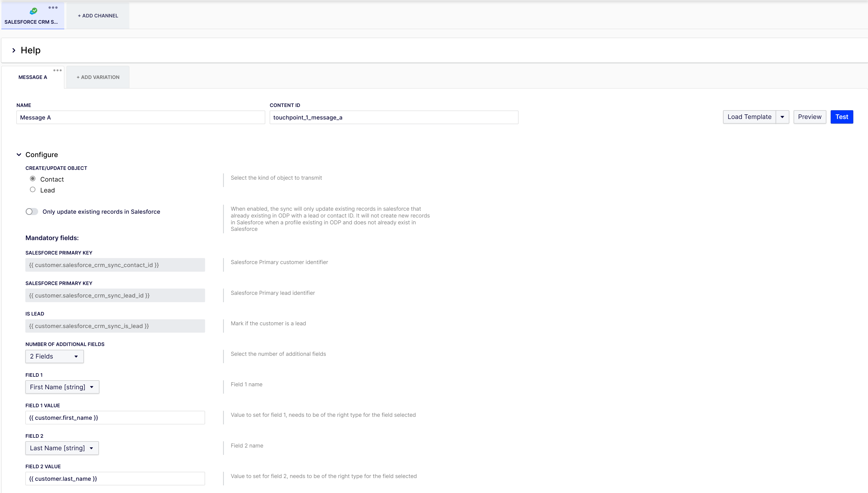Open the Salesforce channel options ellipsis
The width and height of the screenshot is (868, 493).
pyautogui.click(x=53, y=7)
